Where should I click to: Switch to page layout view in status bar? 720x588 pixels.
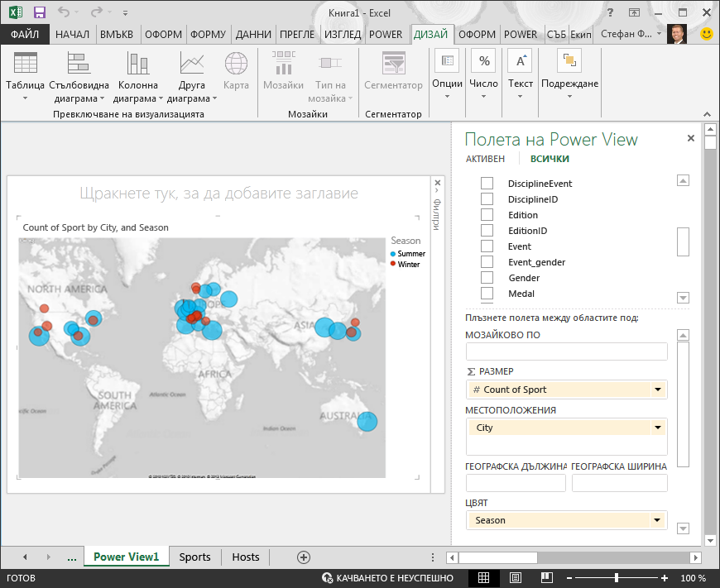tap(515, 578)
